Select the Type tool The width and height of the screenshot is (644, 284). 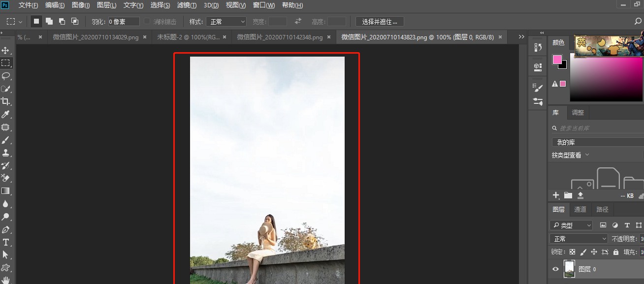[6, 242]
